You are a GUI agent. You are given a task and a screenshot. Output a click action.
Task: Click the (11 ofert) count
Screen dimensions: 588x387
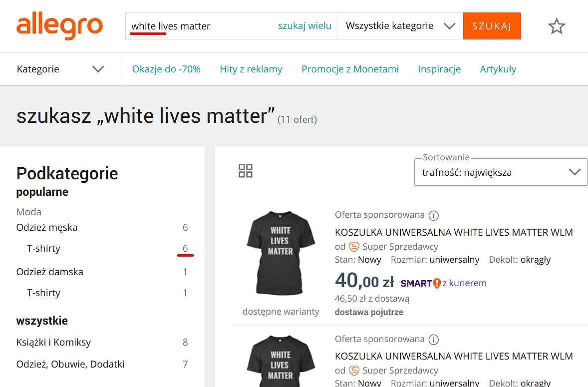coord(297,120)
